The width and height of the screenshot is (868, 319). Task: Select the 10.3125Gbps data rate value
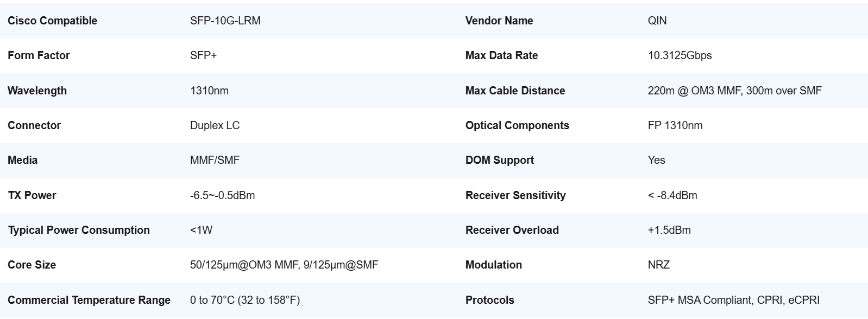[680, 55]
